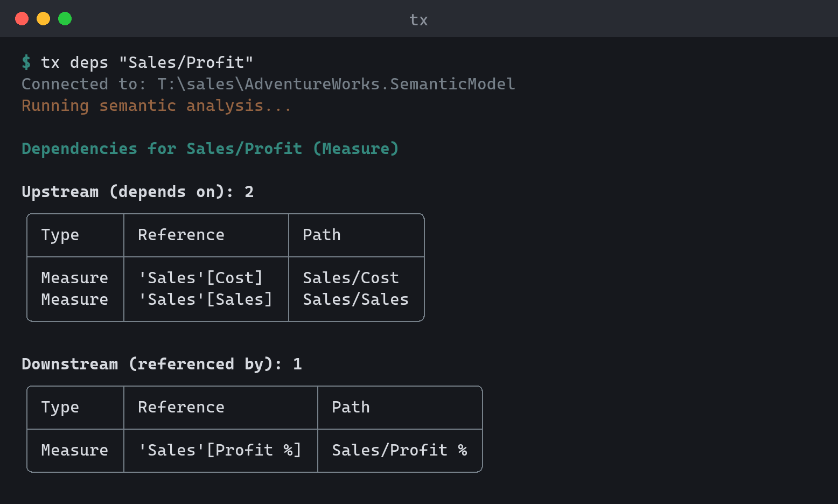This screenshot has width=838, height=504.
Task: Click the "Dependencies for Sales/Profit (Measure)" heading
Action: click(210, 149)
